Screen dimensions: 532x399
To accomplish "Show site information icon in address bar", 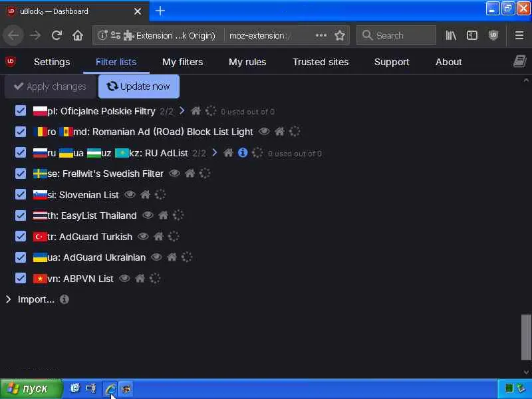I will point(102,35).
